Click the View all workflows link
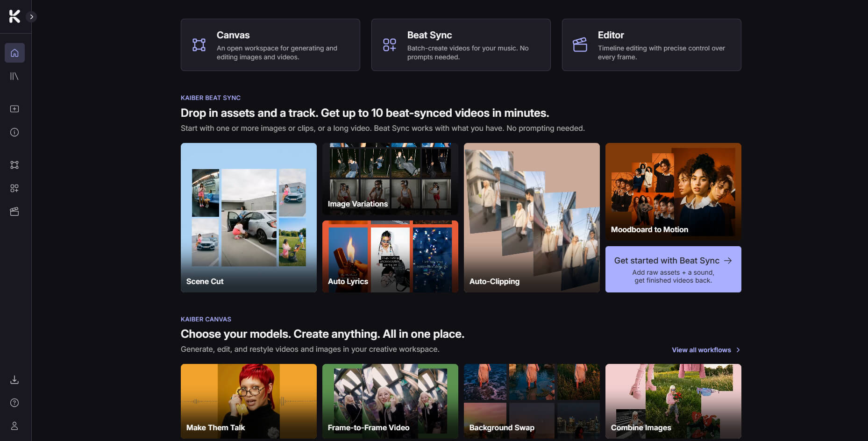The width and height of the screenshot is (868, 441). [x=701, y=350]
